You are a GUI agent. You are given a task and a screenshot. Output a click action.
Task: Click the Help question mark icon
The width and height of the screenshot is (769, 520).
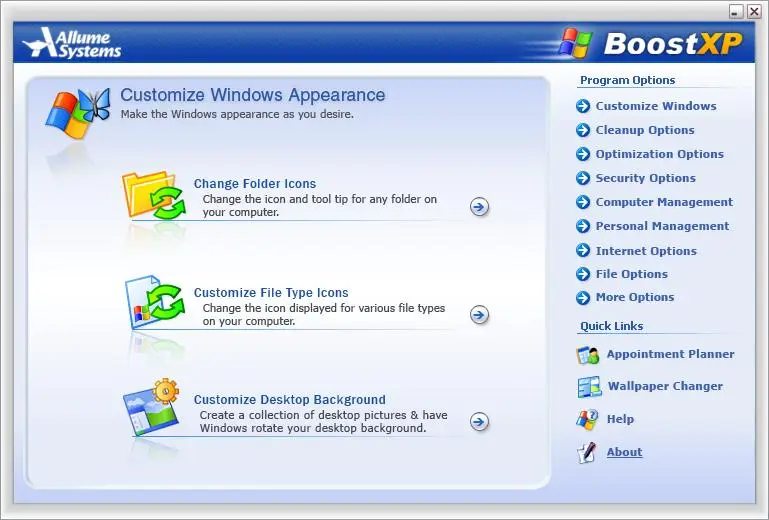[x=587, y=419]
